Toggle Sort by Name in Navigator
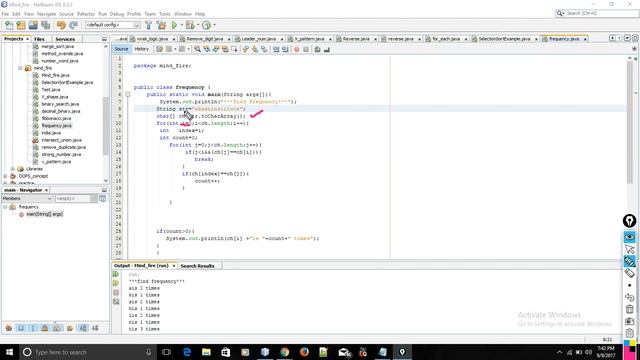 (83, 328)
